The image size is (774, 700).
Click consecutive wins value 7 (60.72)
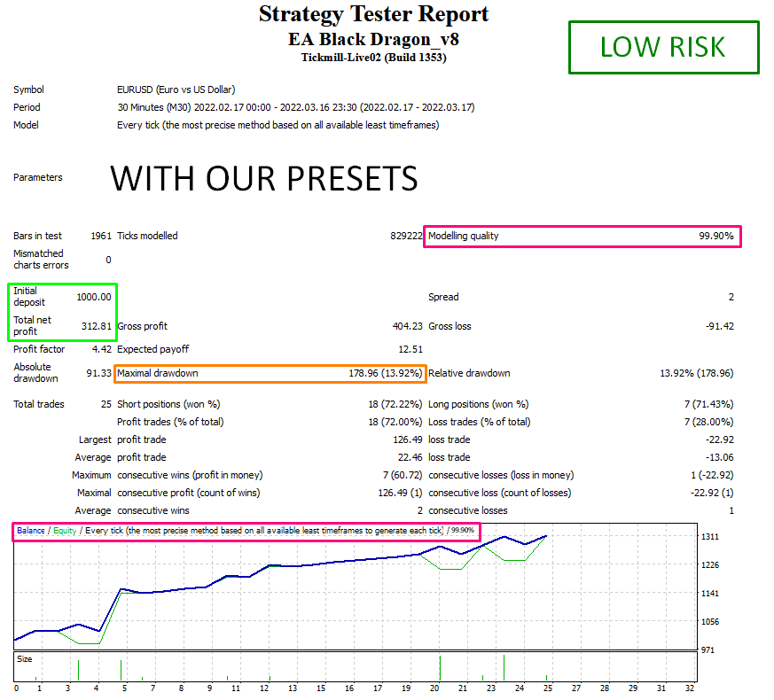coord(403,476)
